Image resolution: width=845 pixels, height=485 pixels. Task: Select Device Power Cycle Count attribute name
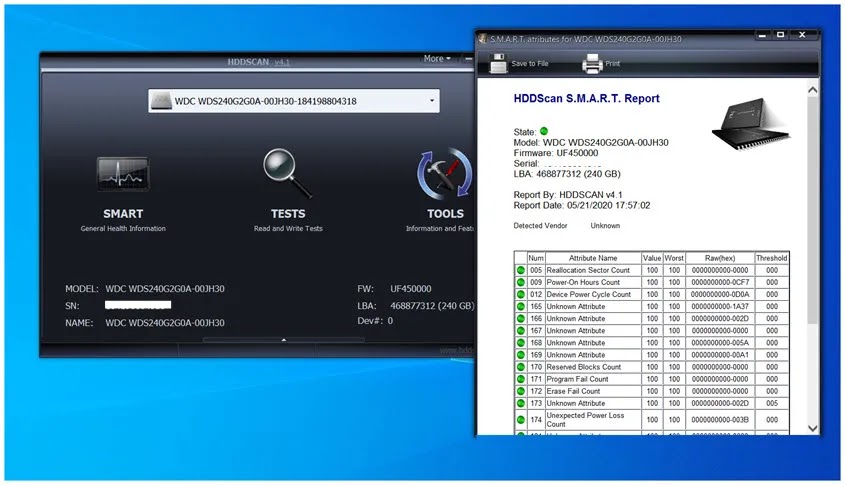(x=588, y=294)
